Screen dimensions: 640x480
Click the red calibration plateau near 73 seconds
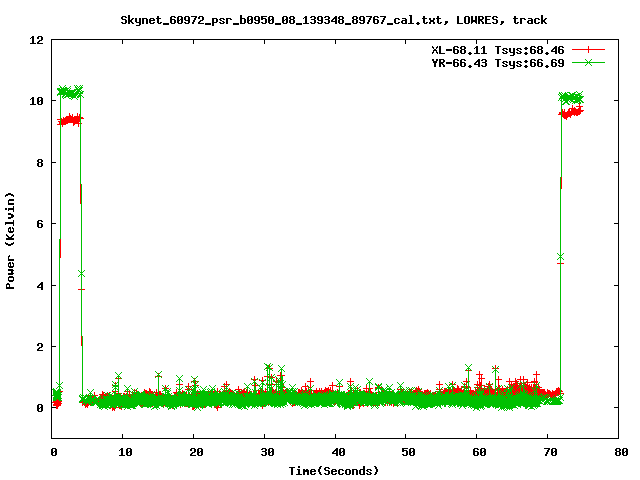pyautogui.click(x=572, y=112)
